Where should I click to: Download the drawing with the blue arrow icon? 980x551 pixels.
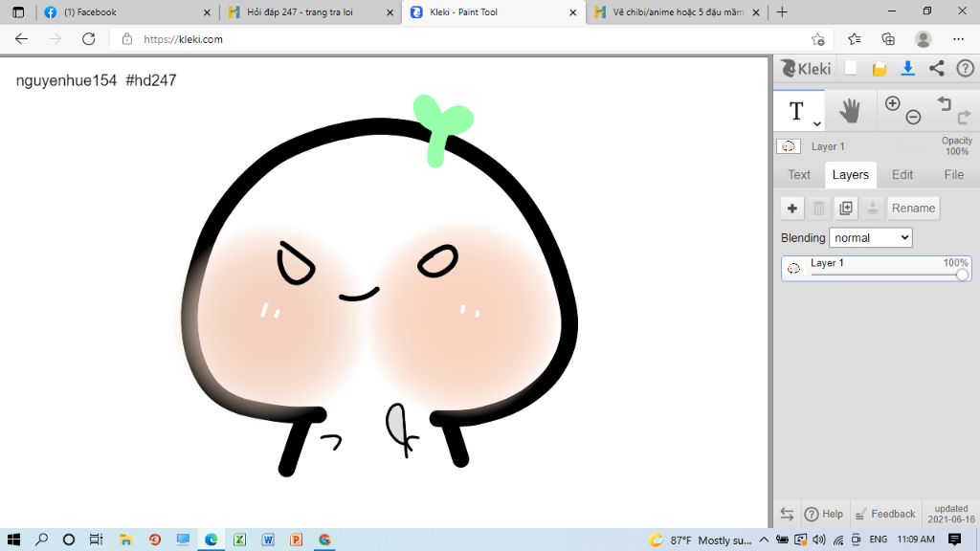coord(908,68)
